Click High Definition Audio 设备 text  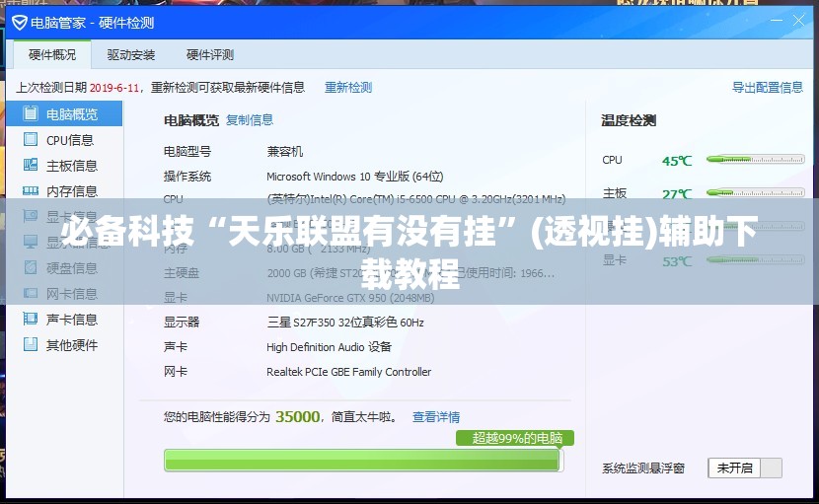(329, 347)
